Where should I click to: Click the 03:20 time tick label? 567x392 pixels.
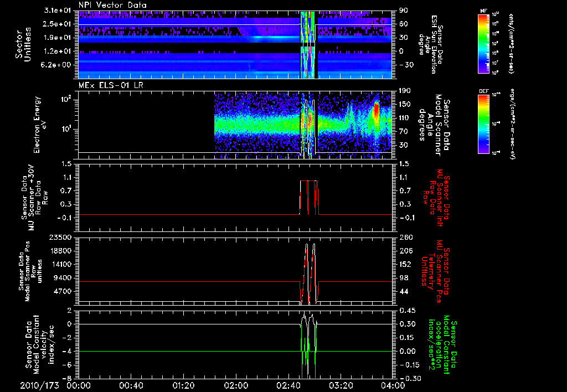341,385
